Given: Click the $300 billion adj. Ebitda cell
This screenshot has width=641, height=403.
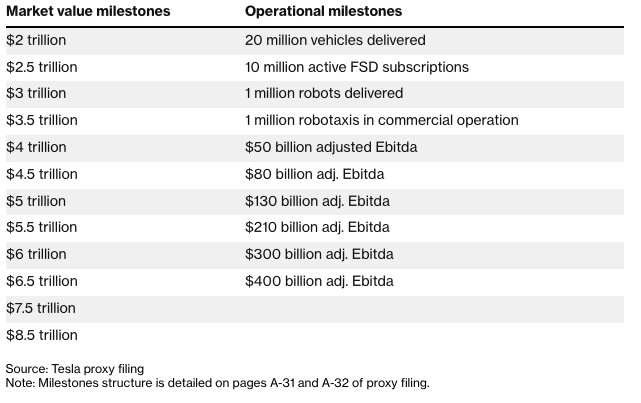Looking at the screenshot, I should coord(315,254).
